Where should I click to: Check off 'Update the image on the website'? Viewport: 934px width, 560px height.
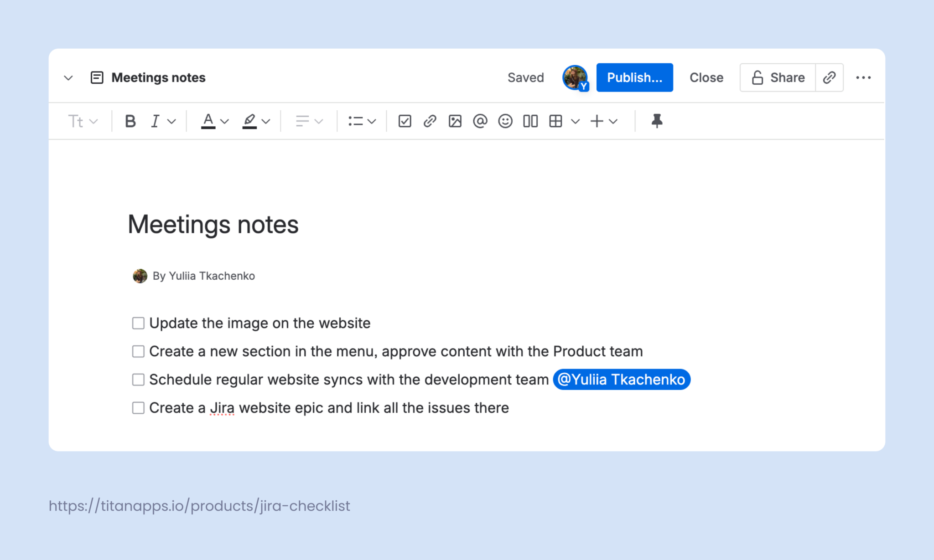point(138,323)
